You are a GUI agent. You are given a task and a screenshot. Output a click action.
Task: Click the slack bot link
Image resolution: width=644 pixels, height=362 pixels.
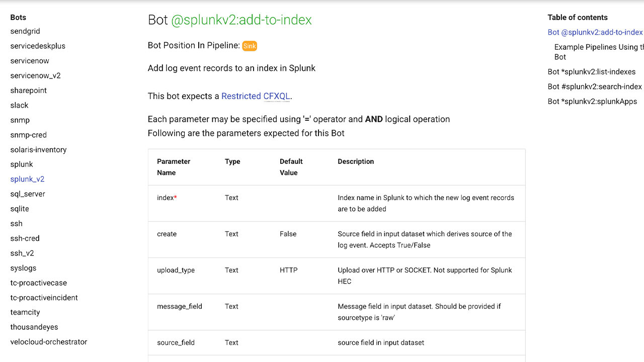pos(19,105)
